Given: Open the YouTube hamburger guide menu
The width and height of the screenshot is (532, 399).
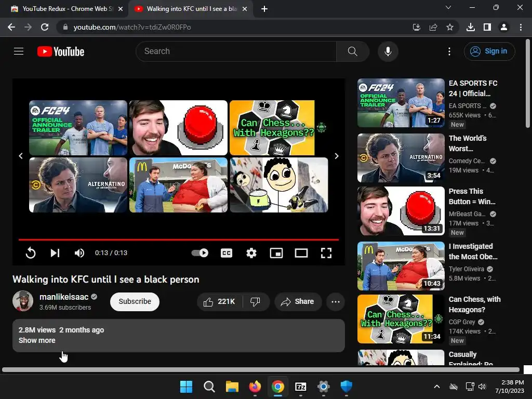Looking at the screenshot, I should (19, 51).
